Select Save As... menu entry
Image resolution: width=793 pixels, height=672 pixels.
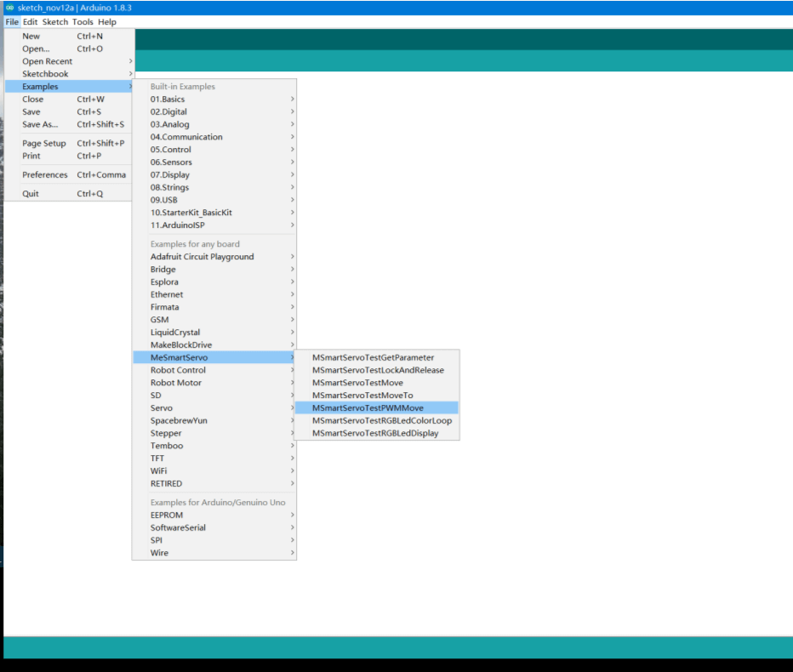[69, 124]
